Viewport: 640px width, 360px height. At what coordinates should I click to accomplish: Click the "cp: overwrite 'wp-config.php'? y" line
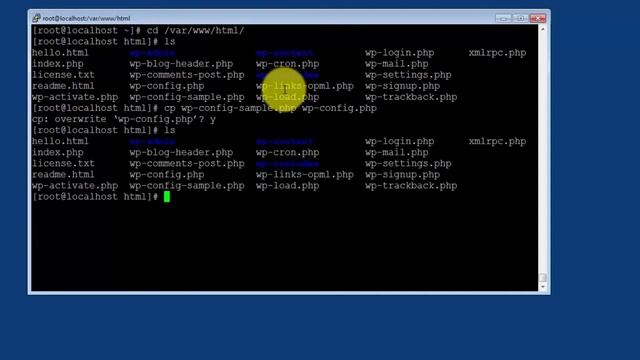[124, 119]
